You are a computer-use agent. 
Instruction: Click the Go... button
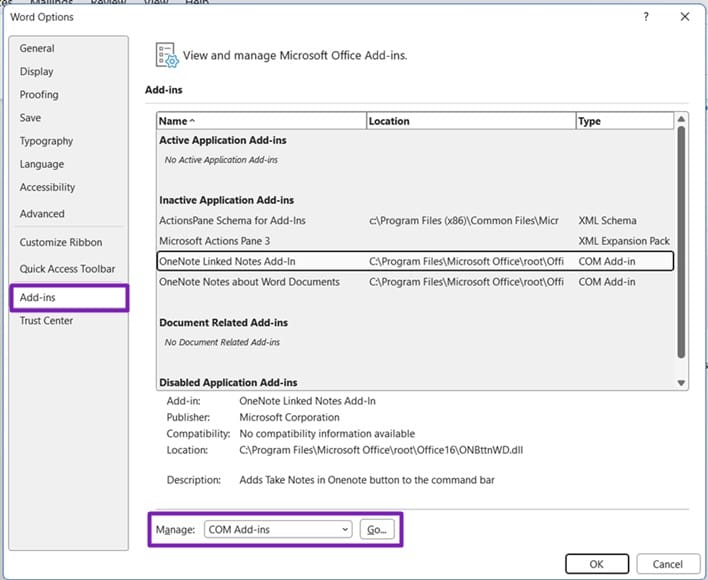pyautogui.click(x=377, y=529)
